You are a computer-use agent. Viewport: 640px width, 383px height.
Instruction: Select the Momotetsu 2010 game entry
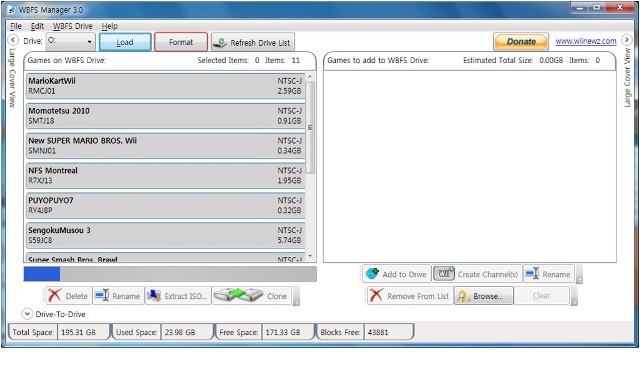165,116
